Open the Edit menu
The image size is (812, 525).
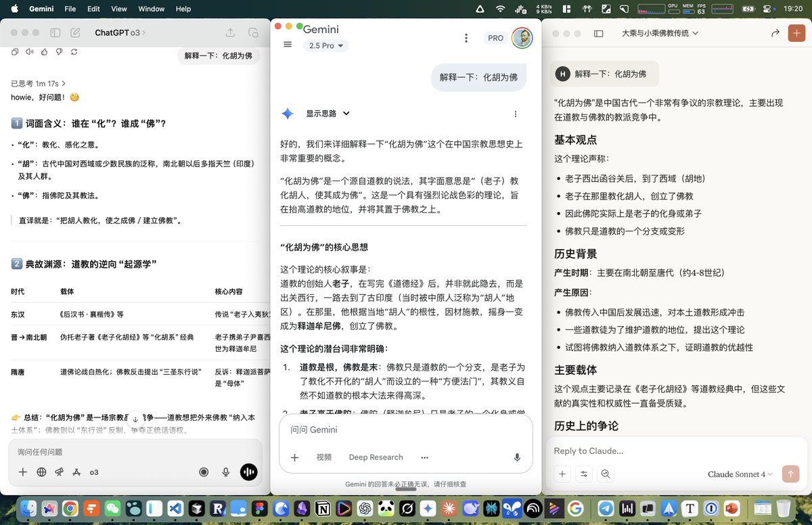[94, 9]
